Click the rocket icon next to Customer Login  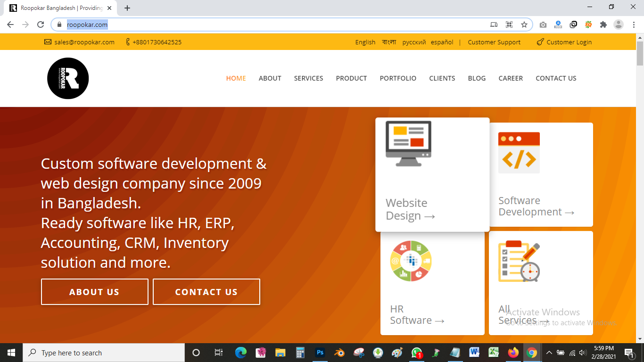[x=540, y=42]
